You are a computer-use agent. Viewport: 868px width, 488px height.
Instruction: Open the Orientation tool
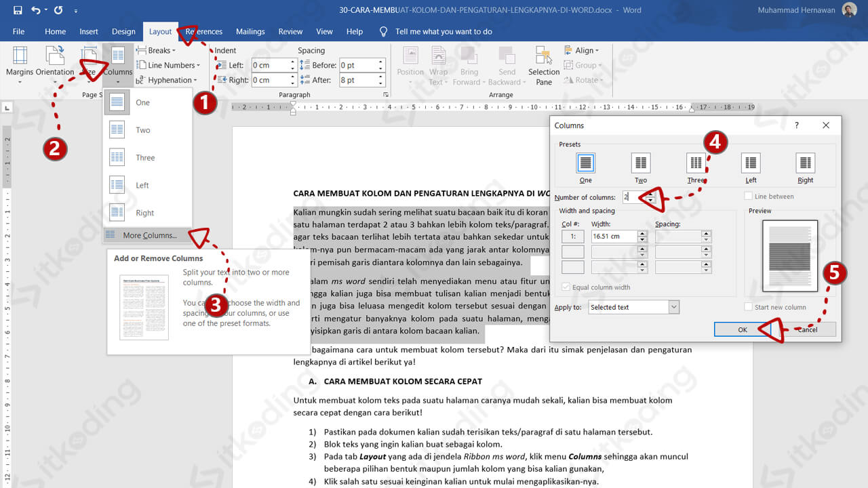coord(55,65)
